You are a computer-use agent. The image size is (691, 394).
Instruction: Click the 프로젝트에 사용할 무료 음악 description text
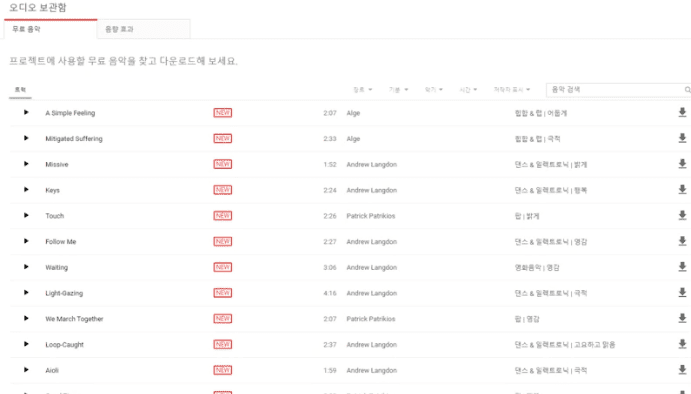(x=123, y=61)
